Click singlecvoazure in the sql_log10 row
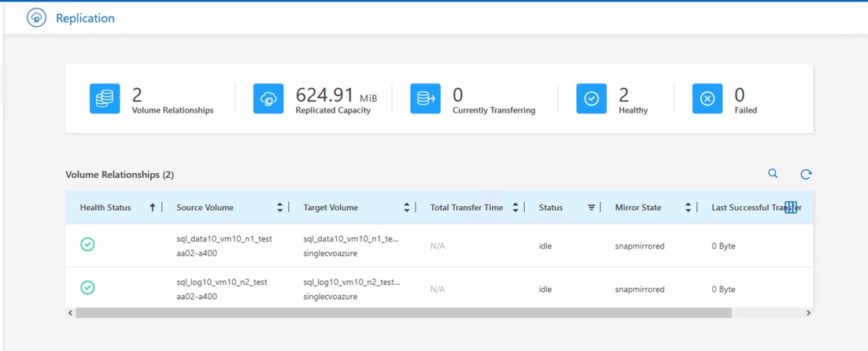 330,296
